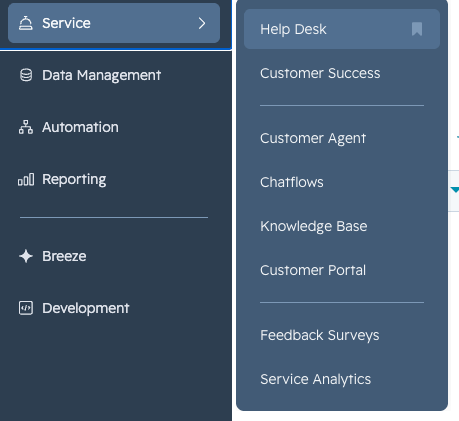Click the teal dropdown arrow at right edge

455,190
